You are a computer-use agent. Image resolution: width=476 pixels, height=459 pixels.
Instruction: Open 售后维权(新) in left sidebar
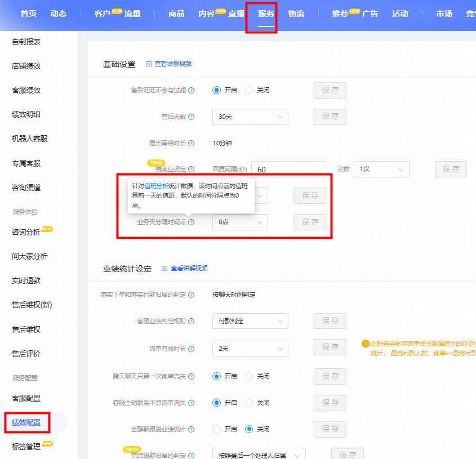(32, 305)
